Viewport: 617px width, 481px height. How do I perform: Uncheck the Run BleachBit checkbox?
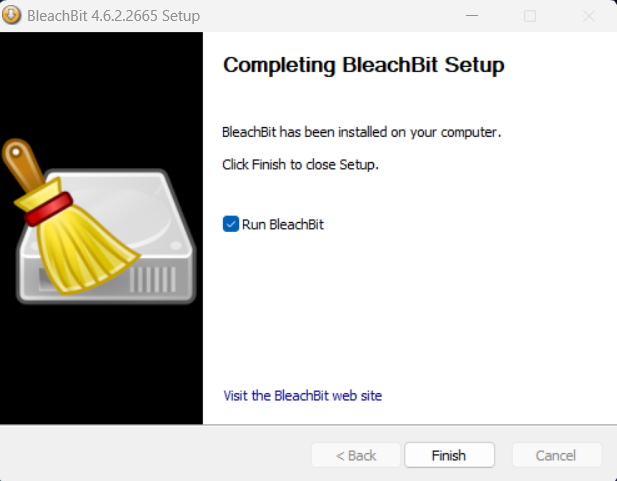click(x=231, y=224)
